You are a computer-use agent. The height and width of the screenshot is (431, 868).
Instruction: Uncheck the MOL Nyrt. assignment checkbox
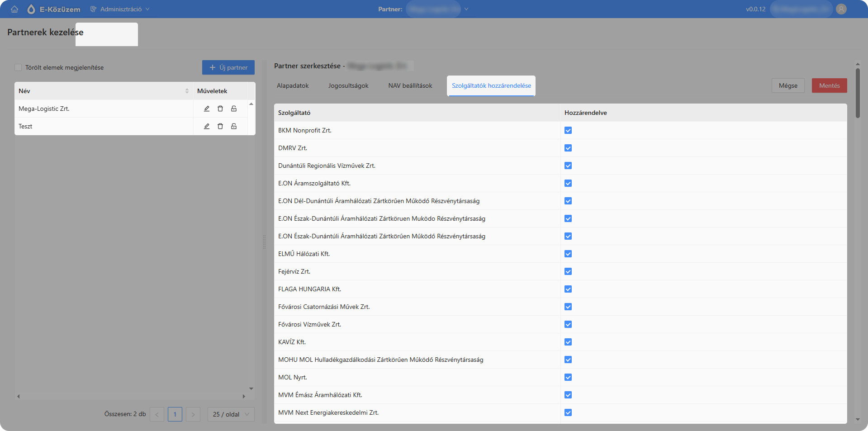(568, 377)
